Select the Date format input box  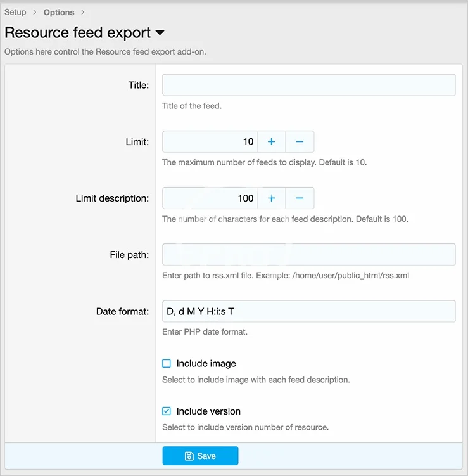click(x=308, y=311)
